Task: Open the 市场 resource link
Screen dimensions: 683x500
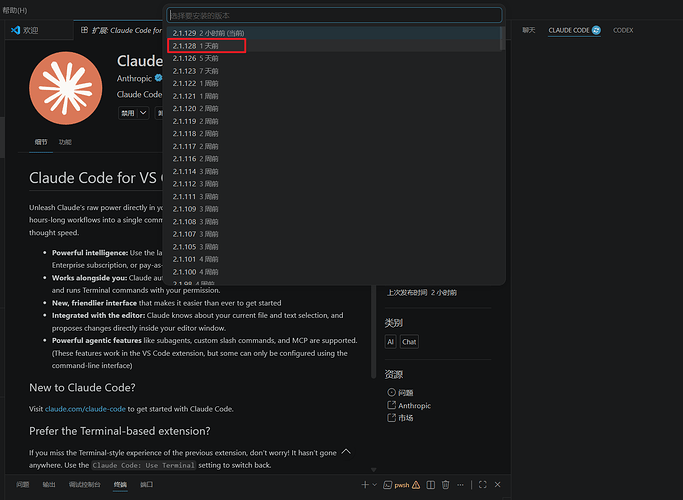Action: click(400, 418)
